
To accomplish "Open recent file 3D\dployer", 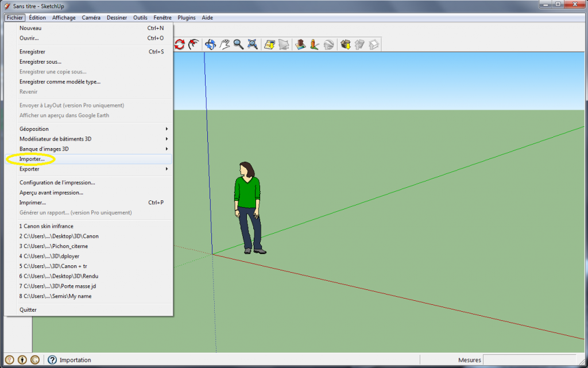I will [x=88, y=256].
